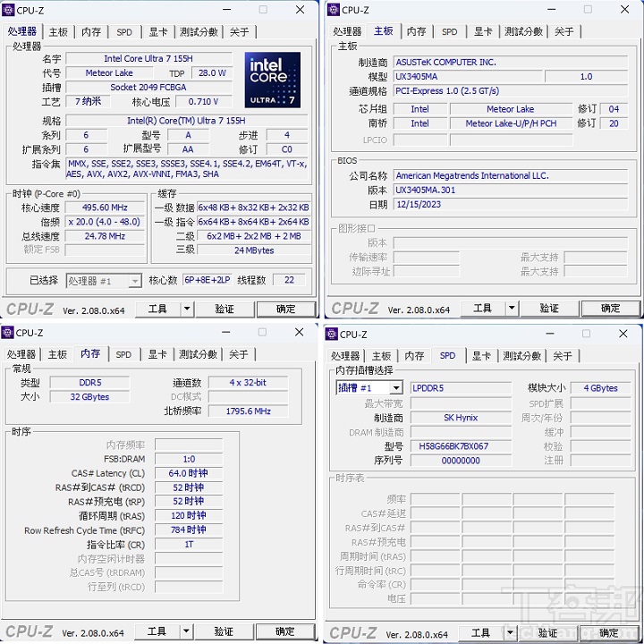The image size is (644, 644).
Task: Click 验证 button in memory window
Action: pyautogui.click(x=224, y=631)
